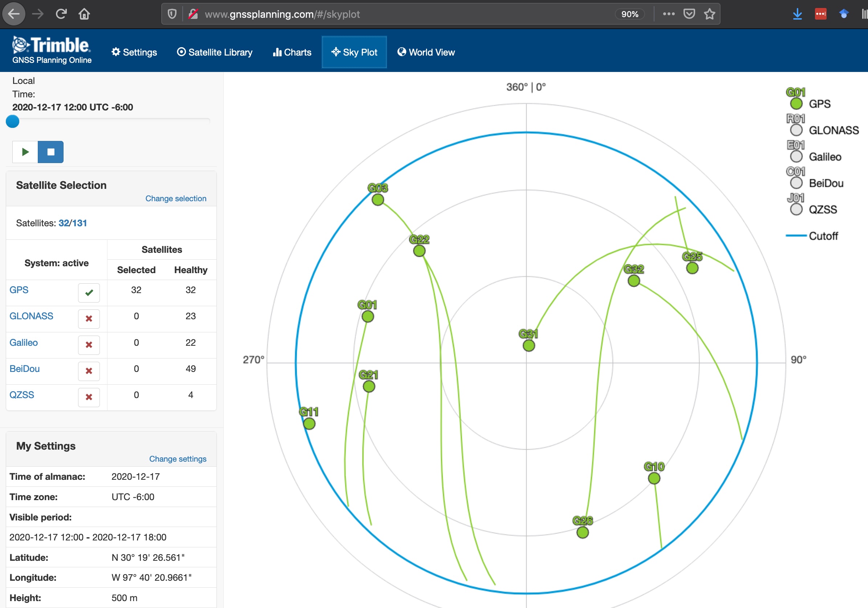Image resolution: width=868 pixels, height=608 pixels.
Task: Bookmark page with star icon
Action: pyautogui.click(x=709, y=14)
